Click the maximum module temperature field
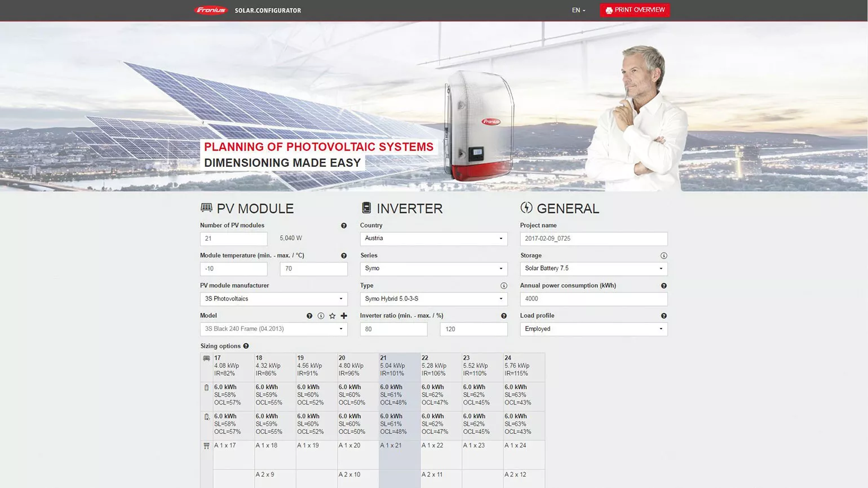This screenshot has height=488, width=868. 314,269
